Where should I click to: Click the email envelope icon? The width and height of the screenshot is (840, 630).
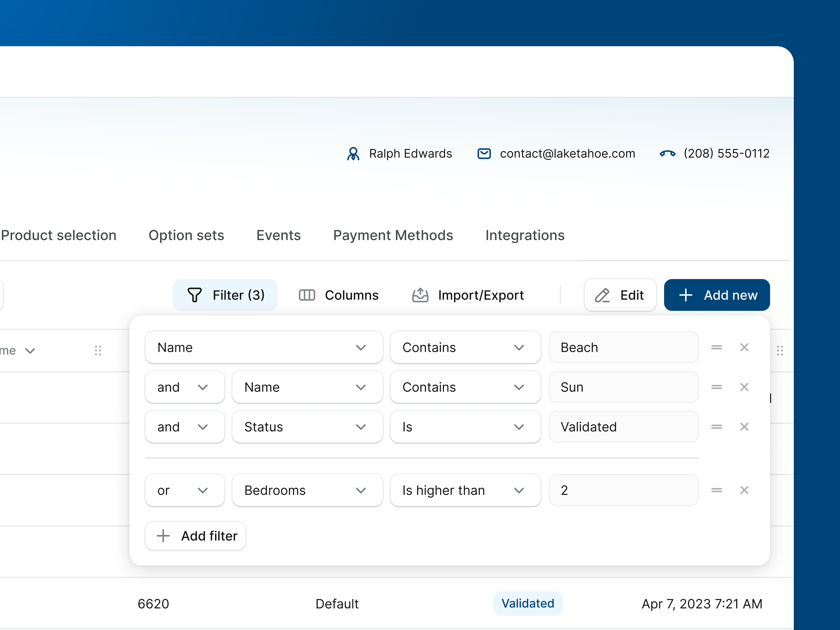click(484, 153)
